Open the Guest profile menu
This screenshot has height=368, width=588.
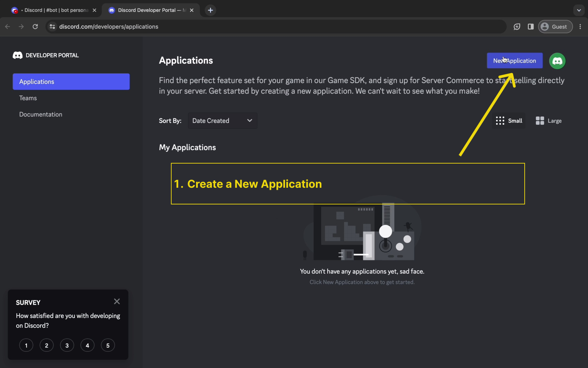pyautogui.click(x=555, y=27)
